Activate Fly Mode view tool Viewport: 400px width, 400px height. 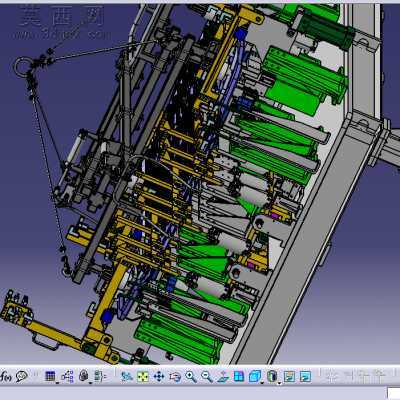(x=127, y=377)
